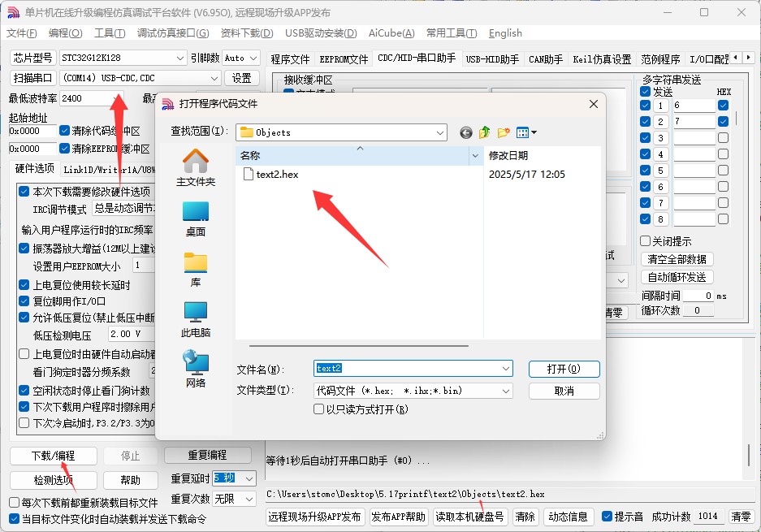761x532 pixels.
Task: Open the USB驱动安装(D) menu
Action: pos(321,33)
